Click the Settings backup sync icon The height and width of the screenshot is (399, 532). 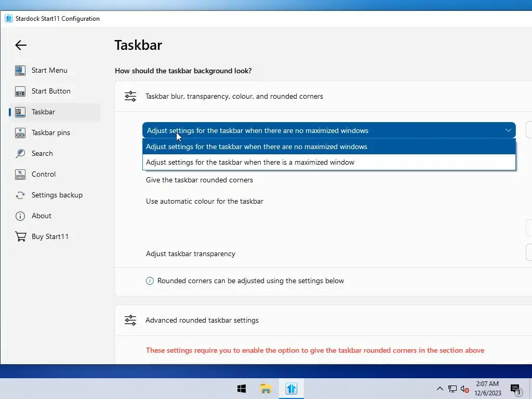coord(20,195)
